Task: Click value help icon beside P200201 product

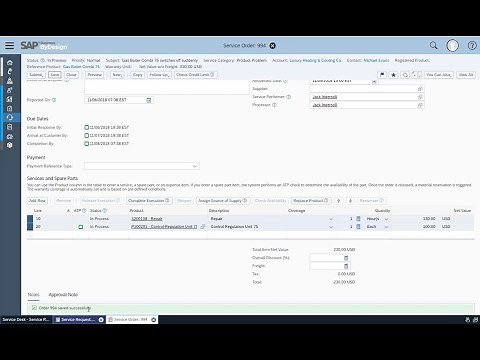Action: pos(203,227)
